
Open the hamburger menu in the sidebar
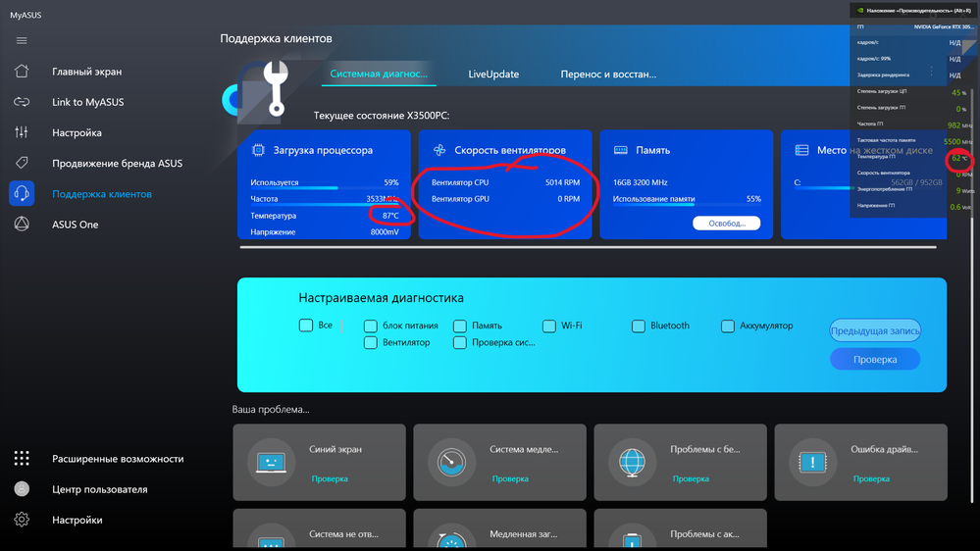[22, 40]
